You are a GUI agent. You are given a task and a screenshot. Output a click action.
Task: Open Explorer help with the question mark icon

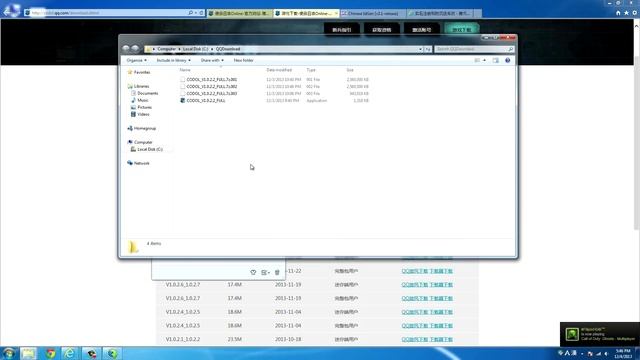pyautogui.click(x=507, y=60)
